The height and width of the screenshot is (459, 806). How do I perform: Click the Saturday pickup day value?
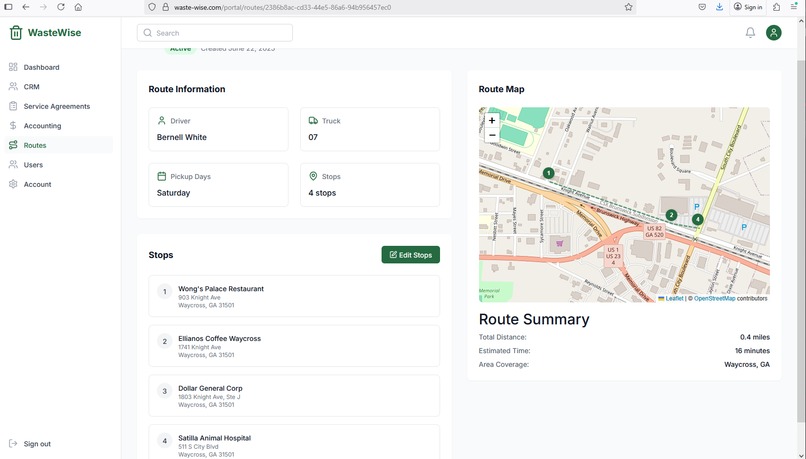(173, 193)
